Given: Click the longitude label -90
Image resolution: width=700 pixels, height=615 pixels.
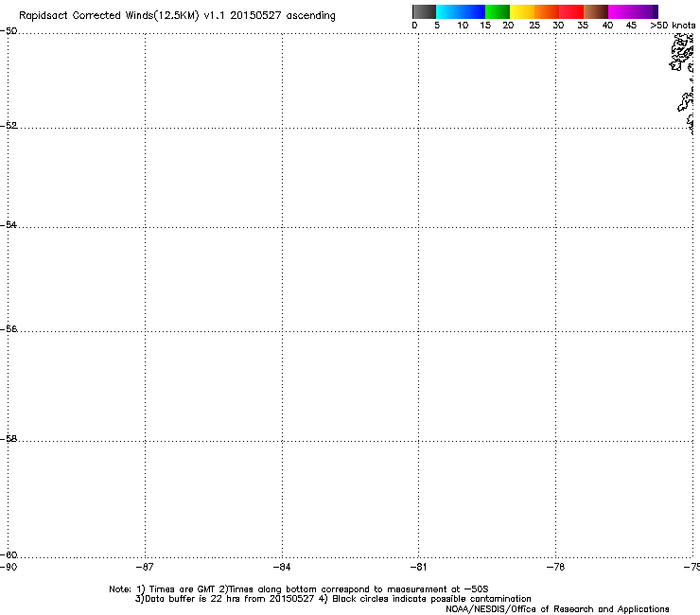Looking at the screenshot, I should pos(9,567).
